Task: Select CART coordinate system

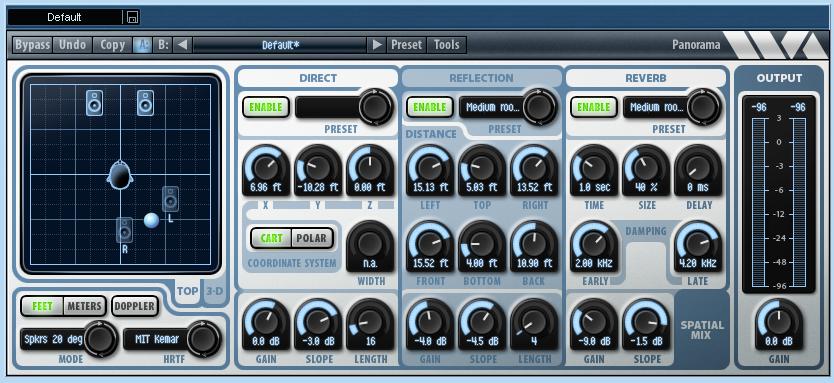Action: click(x=271, y=238)
